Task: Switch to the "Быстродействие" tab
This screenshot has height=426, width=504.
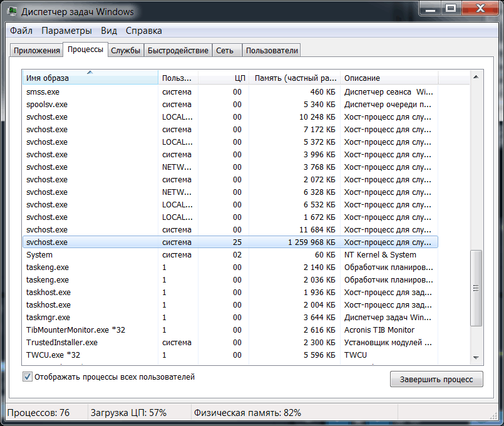Action: coord(178,51)
